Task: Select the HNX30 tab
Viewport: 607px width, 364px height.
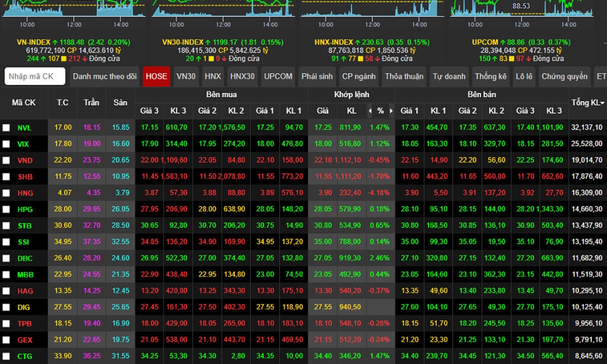Action: point(242,76)
